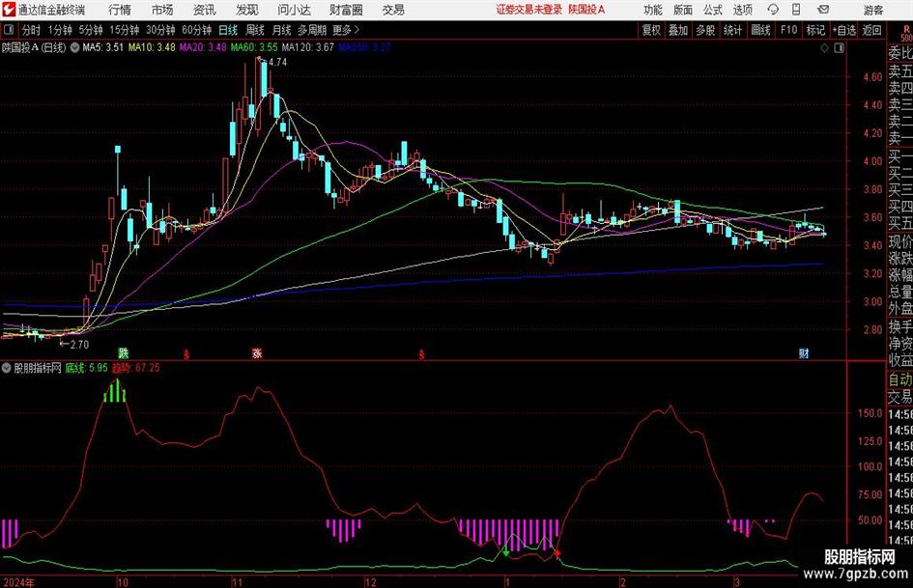The height and width of the screenshot is (588, 913).
Task: Switch to the 5分钟 period tab
Action: tap(90, 30)
